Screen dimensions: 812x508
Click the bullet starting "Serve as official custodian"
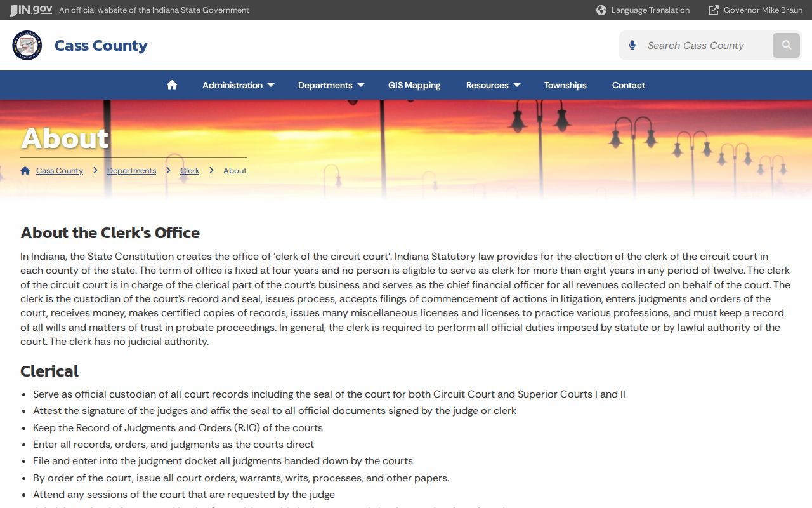coord(329,394)
